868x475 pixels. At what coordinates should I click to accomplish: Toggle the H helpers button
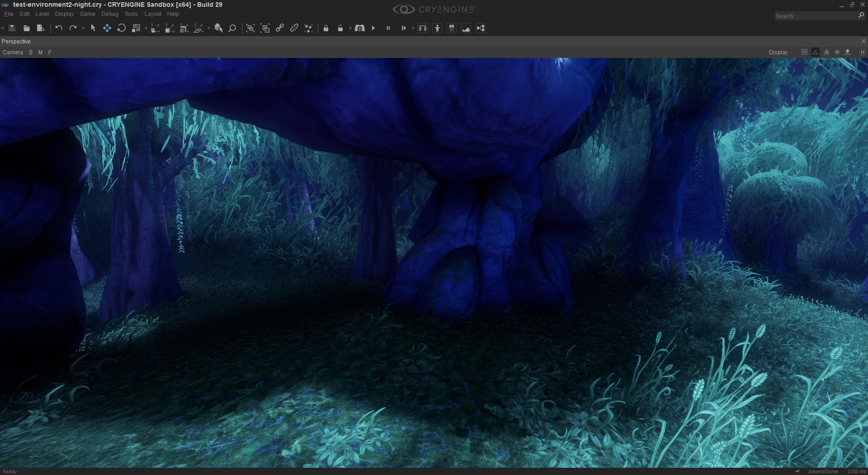tap(863, 52)
